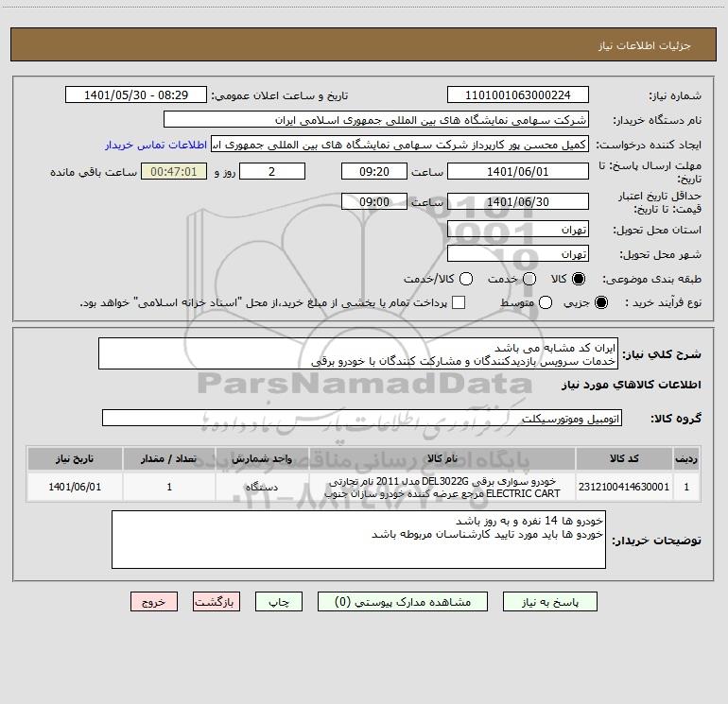The image size is (728, 704).
Task: Open the اطلاعات تماس خریدار link
Action: (156, 145)
